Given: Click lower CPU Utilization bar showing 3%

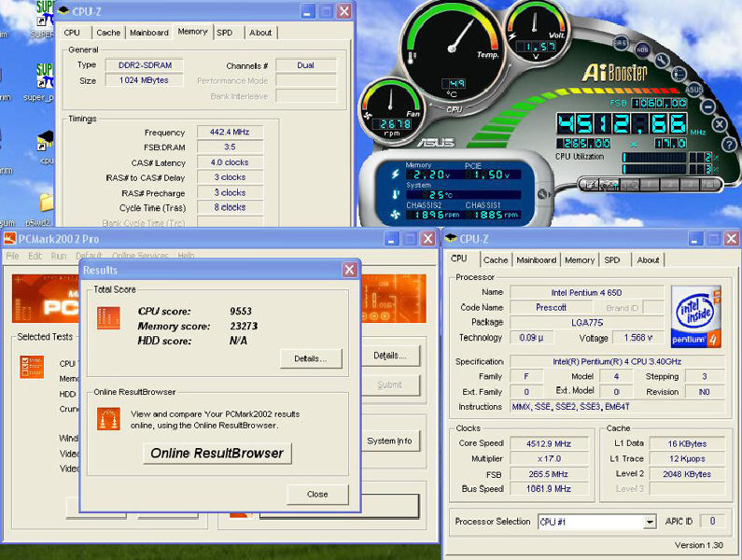Looking at the screenshot, I should click(654, 169).
